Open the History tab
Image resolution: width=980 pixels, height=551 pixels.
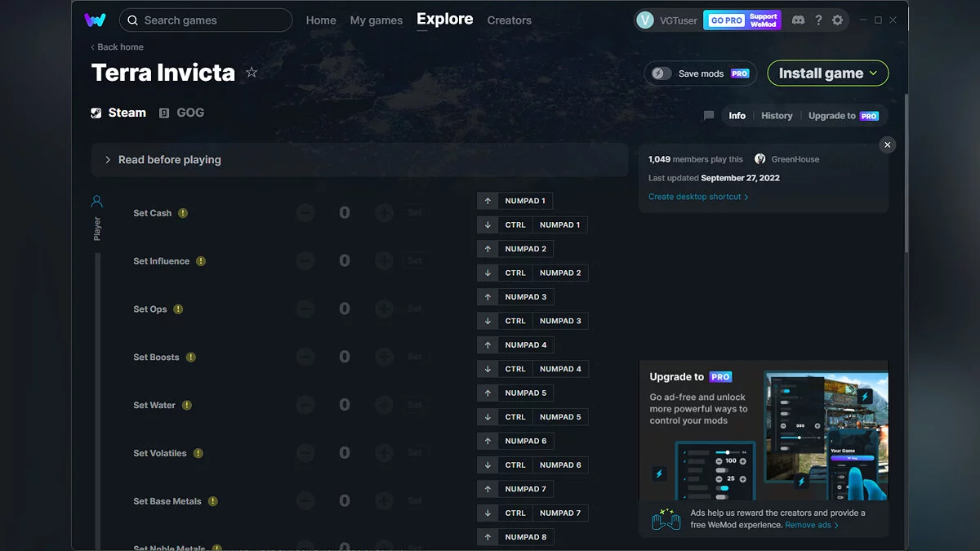777,116
